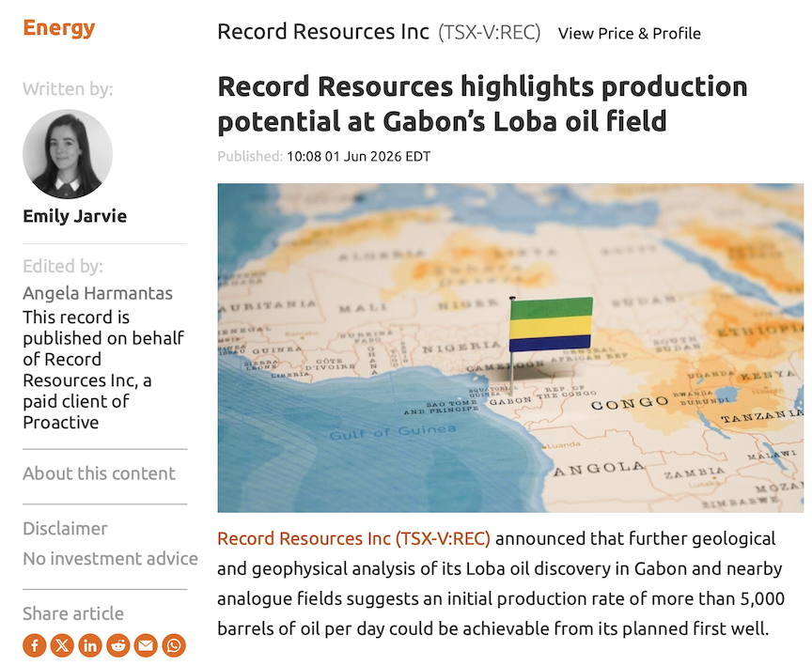Click the 'Edited by:' label
The width and height of the screenshot is (812, 666).
(63, 266)
